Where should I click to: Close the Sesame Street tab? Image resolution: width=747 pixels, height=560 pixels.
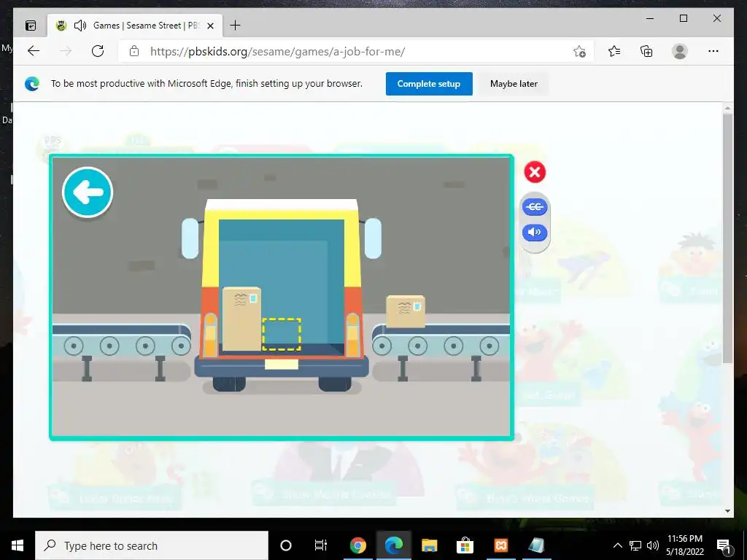(x=211, y=26)
